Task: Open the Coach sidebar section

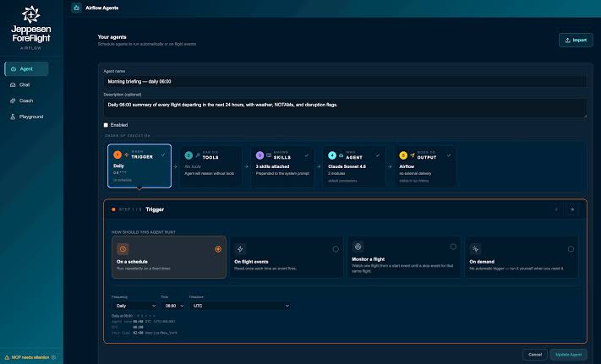Action: (x=26, y=101)
